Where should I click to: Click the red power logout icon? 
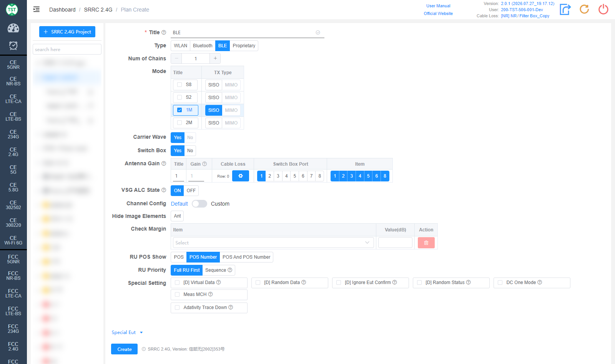603,9
